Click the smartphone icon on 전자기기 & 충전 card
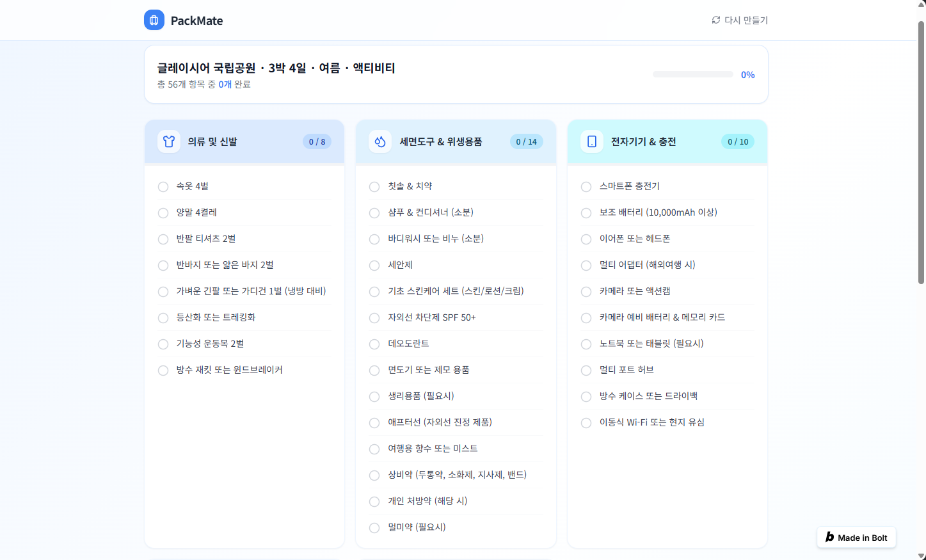This screenshot has height=560, width=926. coord(591,141)
